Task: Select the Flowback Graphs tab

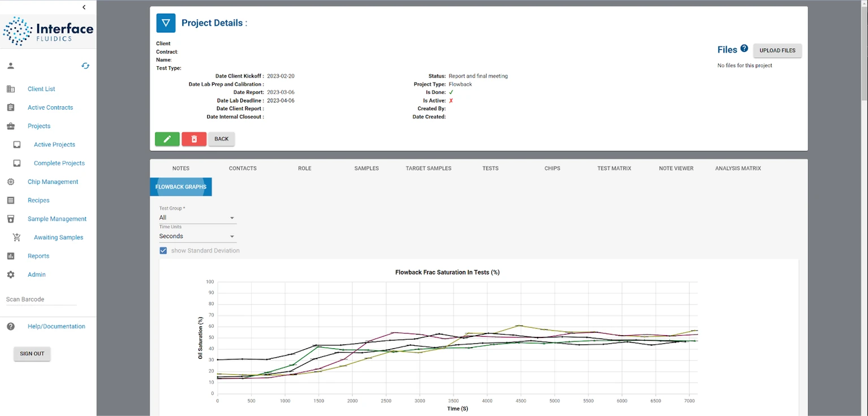Action: pyautogui.click(x=181, y=187)
